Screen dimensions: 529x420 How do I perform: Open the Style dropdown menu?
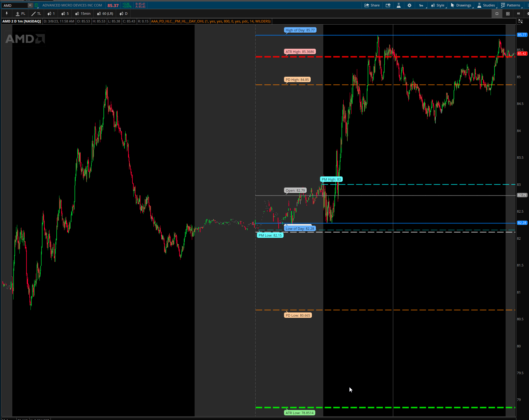[x=438, y=5]
